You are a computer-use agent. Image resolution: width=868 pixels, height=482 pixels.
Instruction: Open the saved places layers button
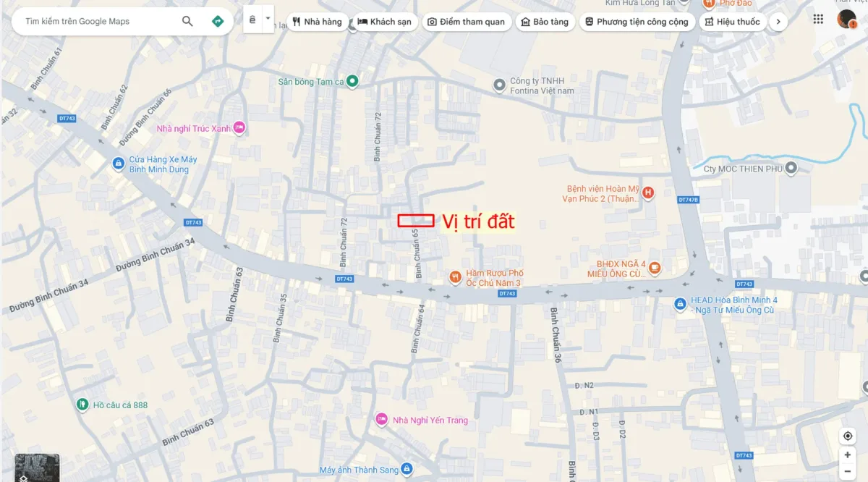252,20
